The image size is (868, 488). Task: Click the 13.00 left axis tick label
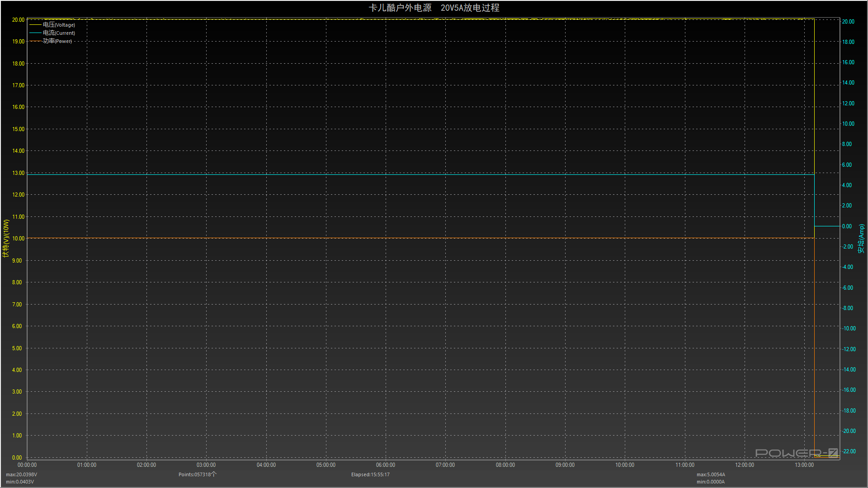point(19,173)
